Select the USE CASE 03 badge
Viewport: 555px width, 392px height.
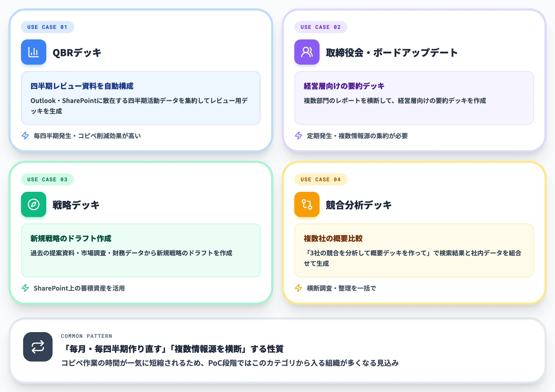point(48,179)
